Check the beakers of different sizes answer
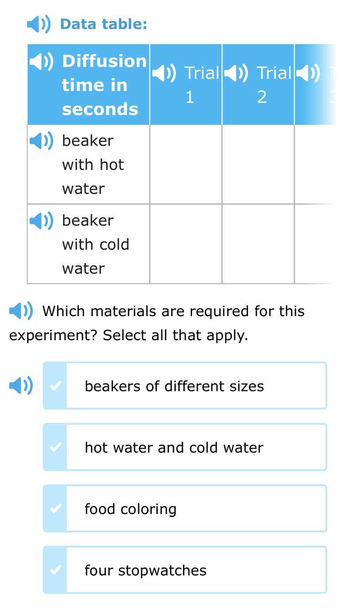364x611 pixels. (56, 385)
